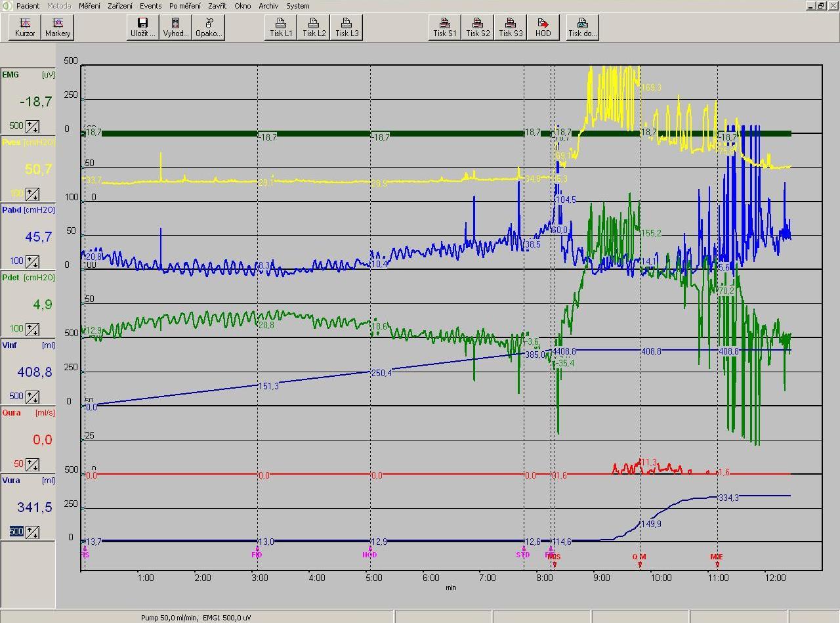
Task: Select the red MS marker near 8:10
Action: 555,559
